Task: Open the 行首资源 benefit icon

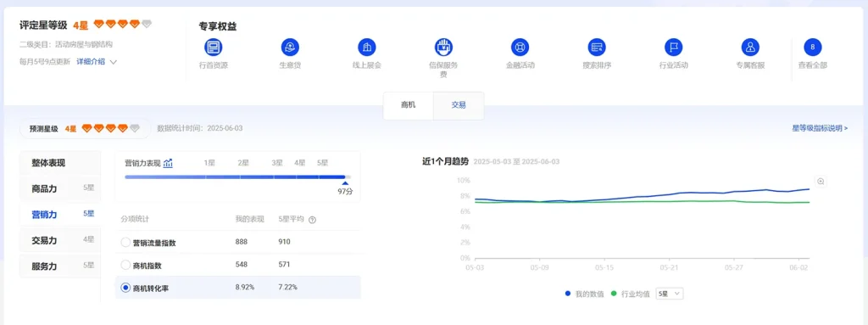Action: coord(213,48)
